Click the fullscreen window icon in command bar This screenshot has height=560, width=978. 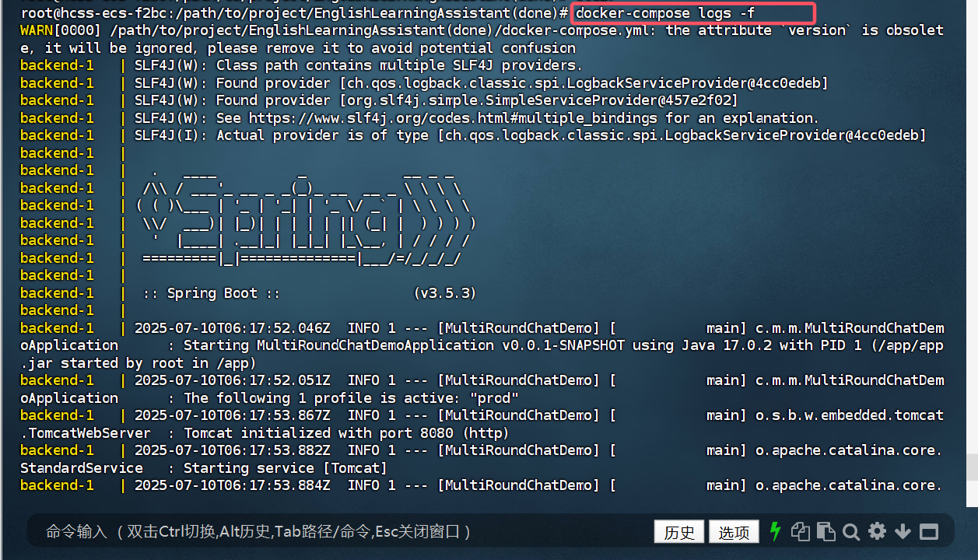click(x=928, y=532)
